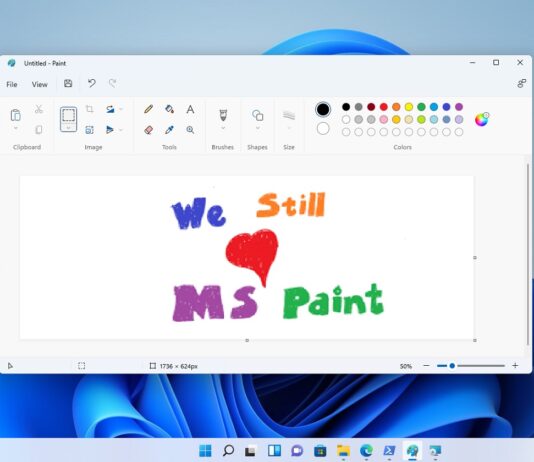Click the Undo arrow
The height and width of the screenshot is (462, 534).
92,83
